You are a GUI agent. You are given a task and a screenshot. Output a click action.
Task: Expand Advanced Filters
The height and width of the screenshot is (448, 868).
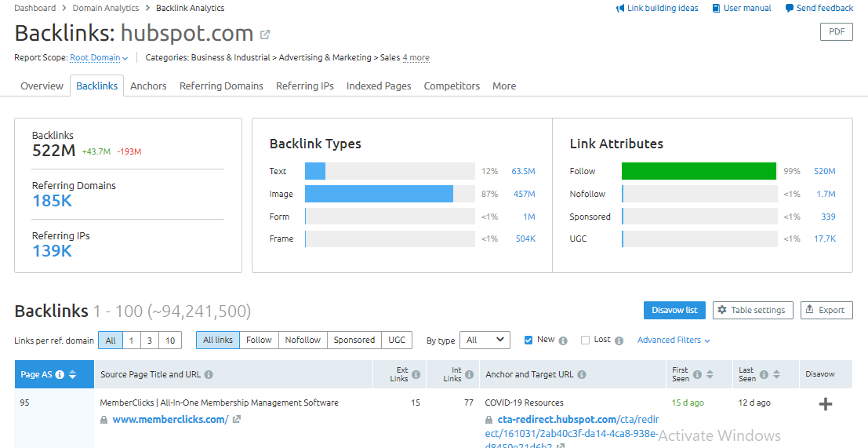pos(674,340)
